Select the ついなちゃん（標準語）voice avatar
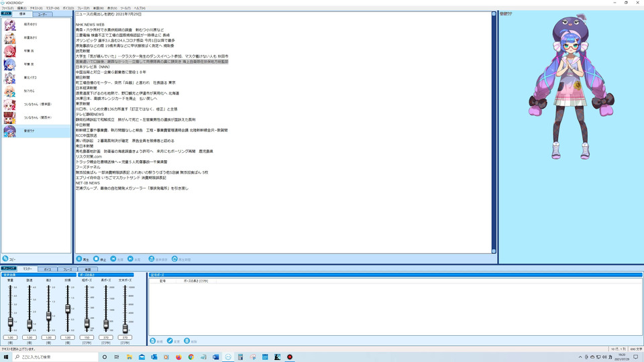This screenshot has height=362, width=644. (x=10, y=105)
